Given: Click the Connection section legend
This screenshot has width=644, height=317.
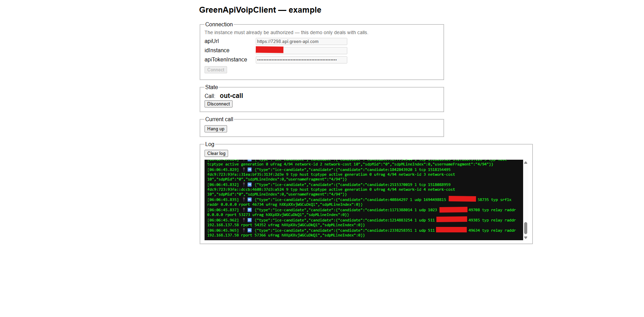Looking at the screenshot, I should [x=219, y=25].
